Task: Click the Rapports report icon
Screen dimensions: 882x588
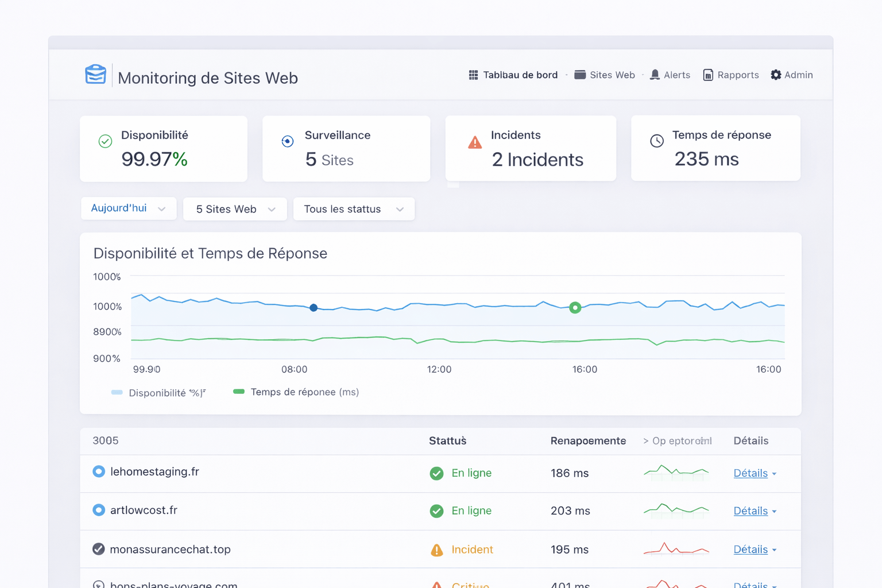Action: [707, 75]
